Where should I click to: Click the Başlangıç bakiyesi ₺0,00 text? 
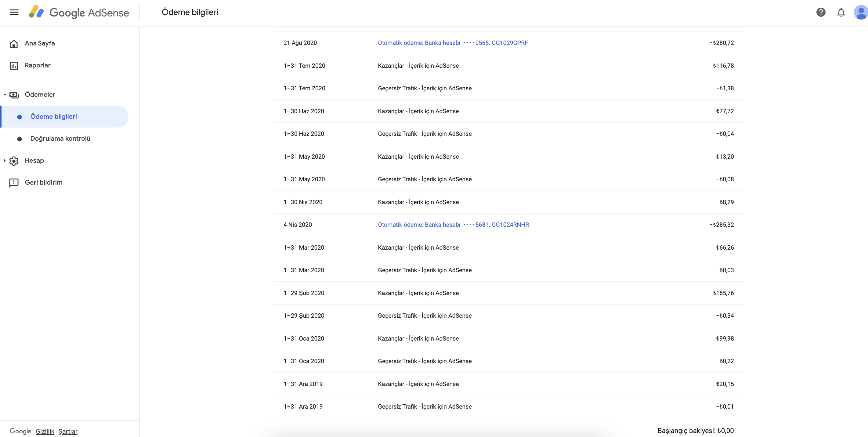(696, 431)
